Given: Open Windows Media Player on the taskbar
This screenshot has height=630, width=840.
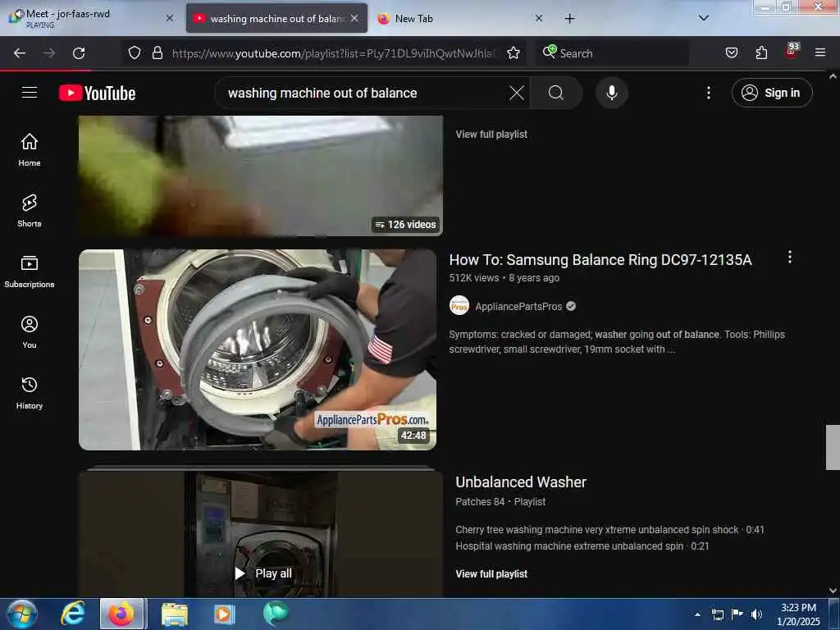Looking at the screenshot, I should coord(224,614).
